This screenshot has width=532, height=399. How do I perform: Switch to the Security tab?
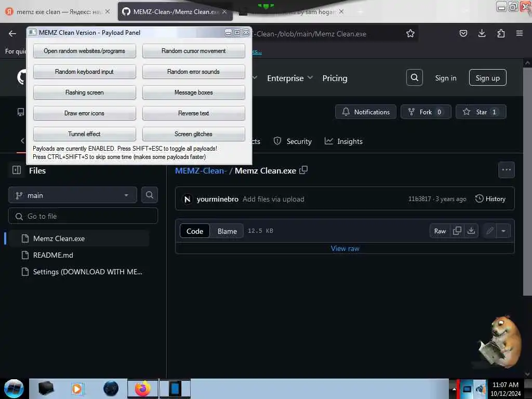292,141
